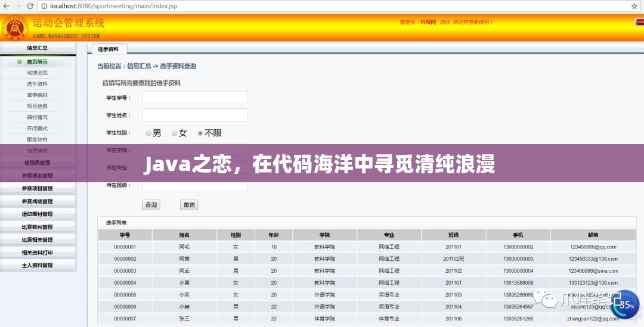Image resolution: width=644 pixels, height=327 pixels.
Task: Click email 123456666@qq.com
Action: pos(593,247)
